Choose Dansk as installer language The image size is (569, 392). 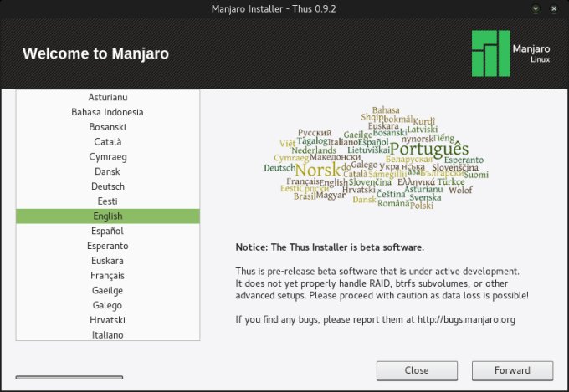click(x=108, y=171)
